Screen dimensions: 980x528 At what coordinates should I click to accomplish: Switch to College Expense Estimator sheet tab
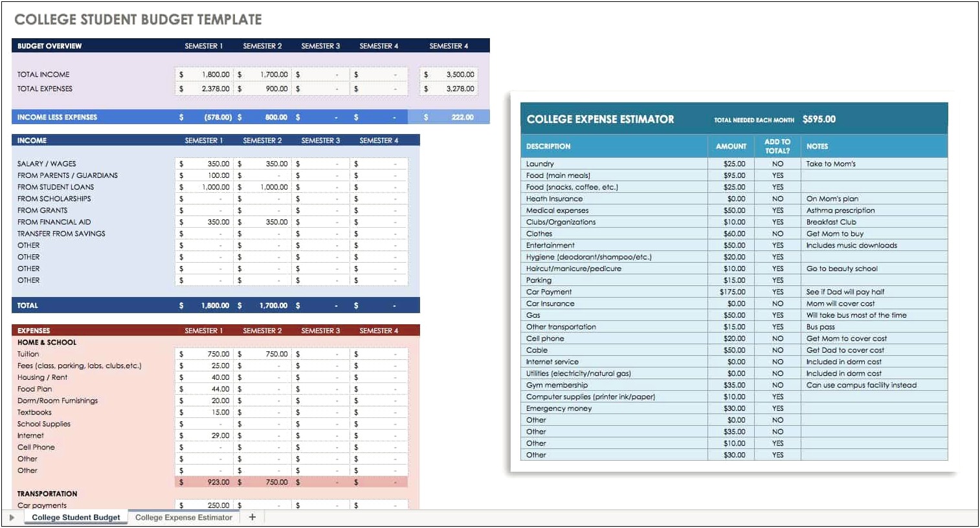click(x=184, y=518)
